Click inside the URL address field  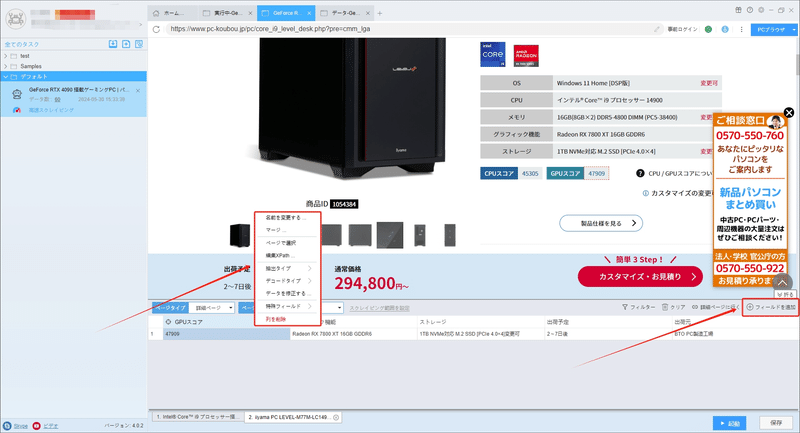[x=408, y=29]
